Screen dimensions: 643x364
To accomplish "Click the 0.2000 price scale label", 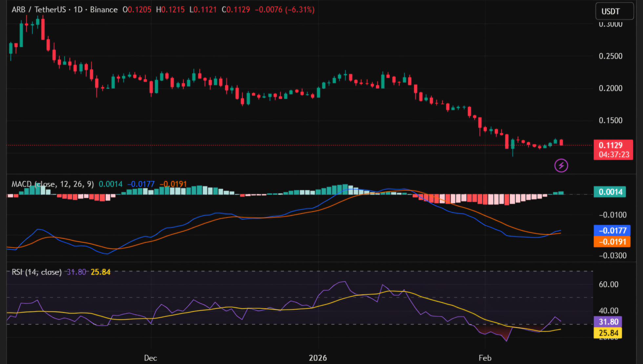I will [610, 88].
